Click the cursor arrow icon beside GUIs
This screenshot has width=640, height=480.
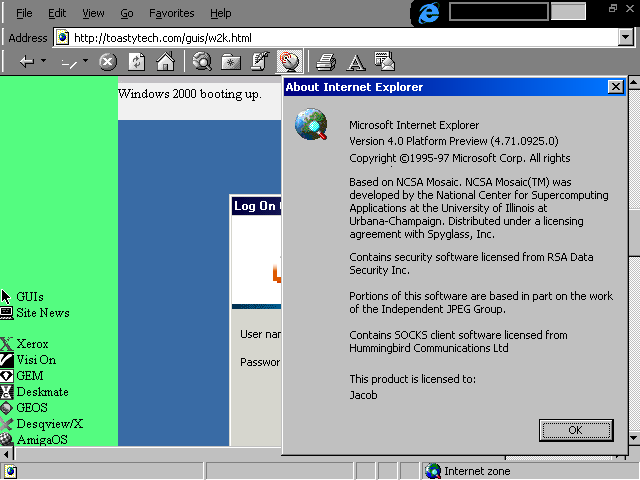pos(6,297)
